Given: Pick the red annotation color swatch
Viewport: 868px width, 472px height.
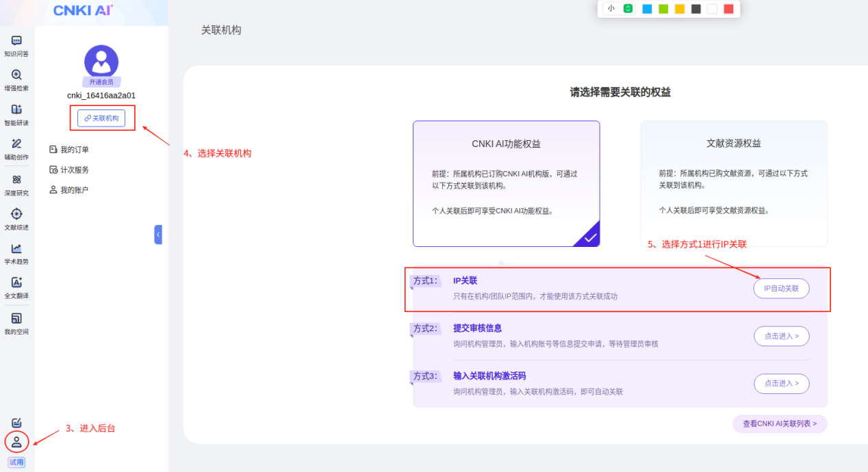Looking at the screenshot, I should point(728,9).
